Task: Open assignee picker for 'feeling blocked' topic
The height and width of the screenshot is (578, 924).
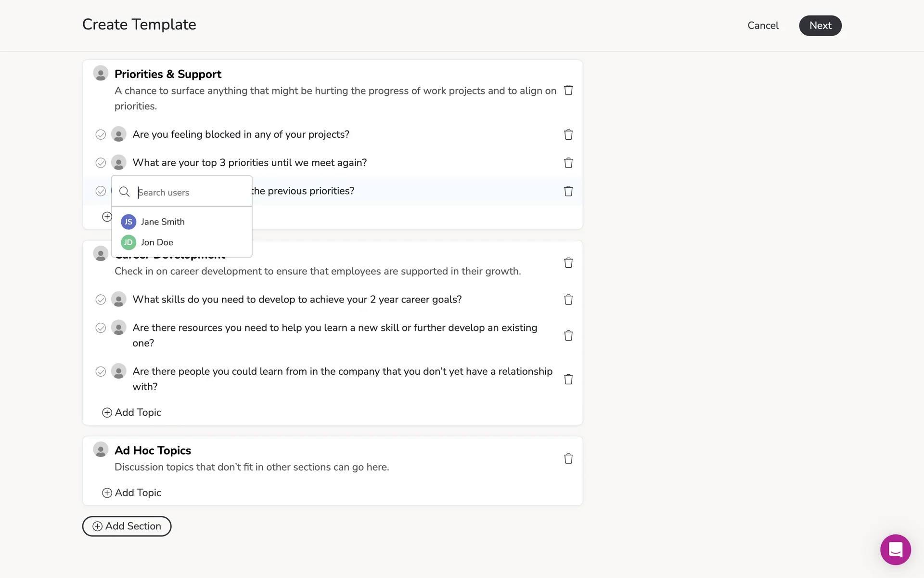Action: [x=118, y=134]
